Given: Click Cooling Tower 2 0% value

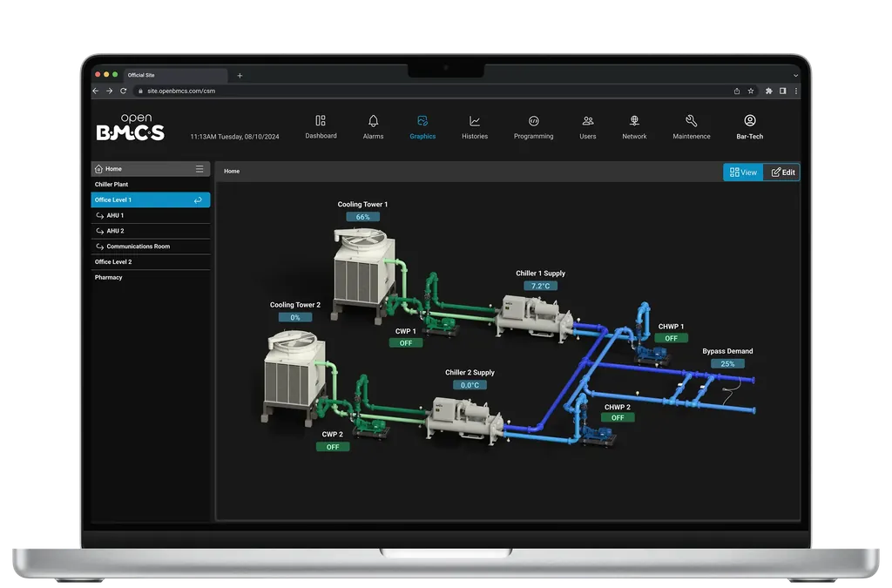Looking at the screenshot, I should 295,317.
